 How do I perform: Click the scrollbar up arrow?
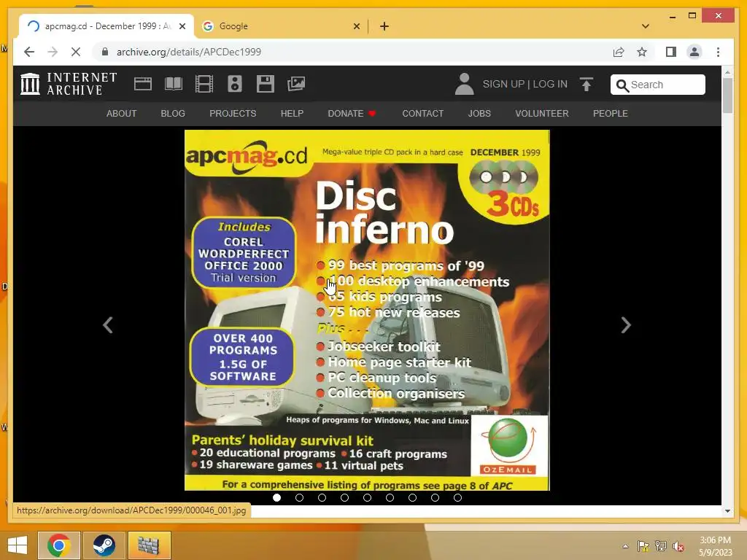pyautogui.click(x=727, y=72)
